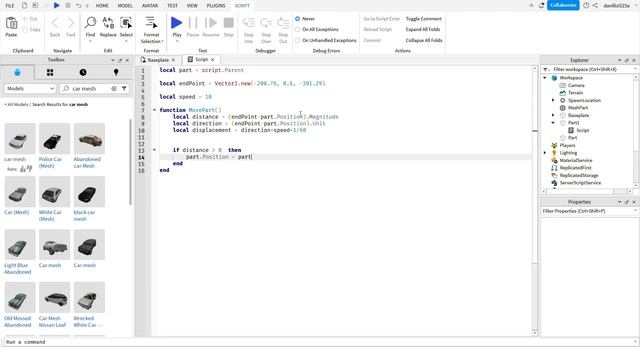Click Collapse All Folds action
Viewport: 640px width, 360px height.
(x=424, y=40)
